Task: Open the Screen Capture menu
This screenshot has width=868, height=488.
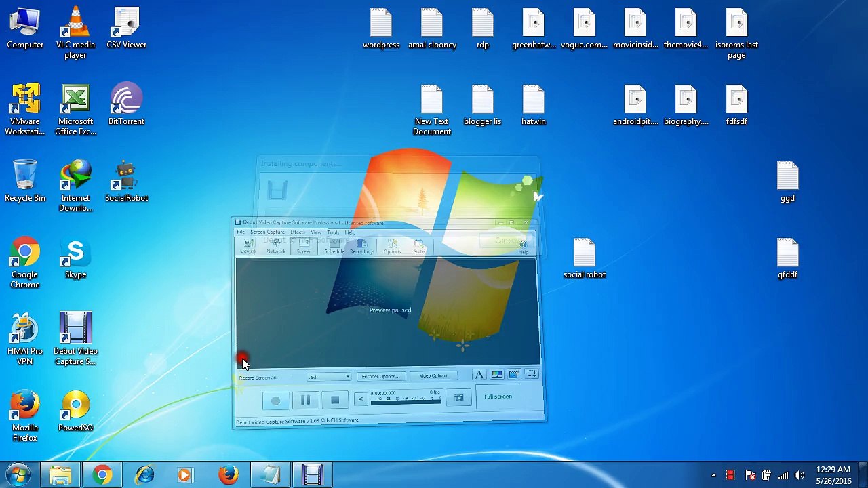Action: pyautogui.click(x=267, y=232)
